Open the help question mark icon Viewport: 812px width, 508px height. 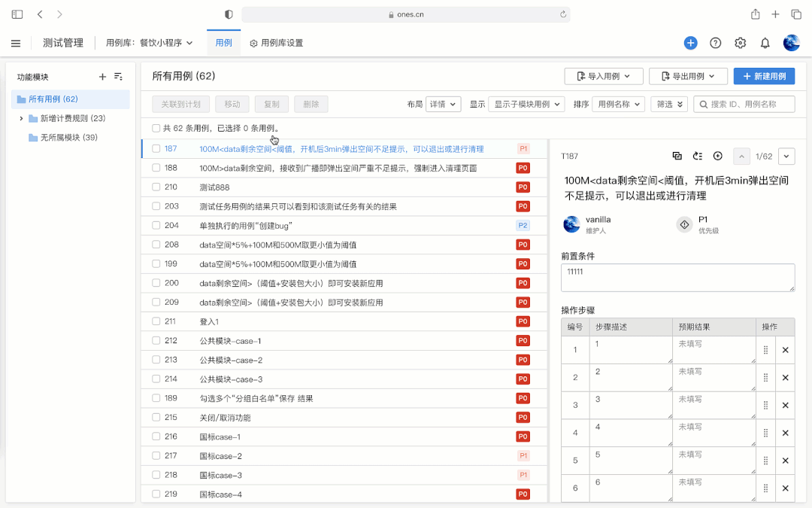tap(715, 43)
